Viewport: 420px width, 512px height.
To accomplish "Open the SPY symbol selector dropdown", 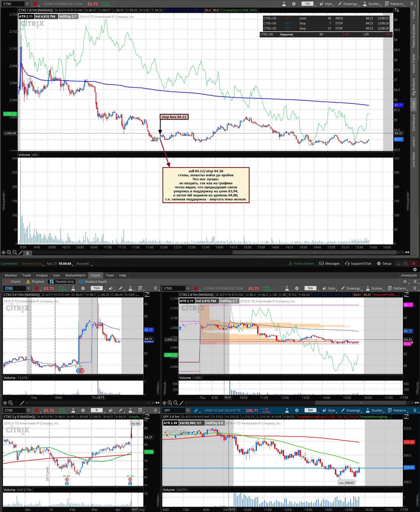I will pyautogui.click(x=188, y=410).
